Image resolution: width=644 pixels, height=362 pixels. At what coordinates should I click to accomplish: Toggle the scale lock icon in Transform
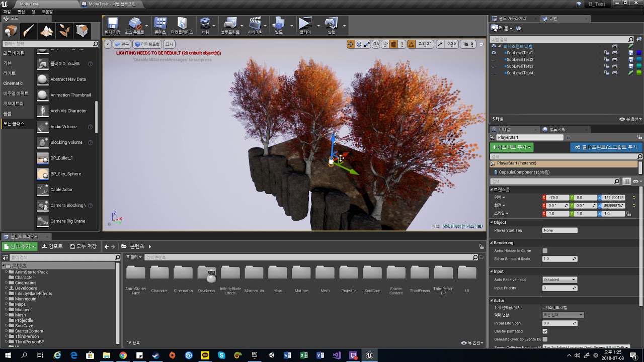(x=628, y=214)
